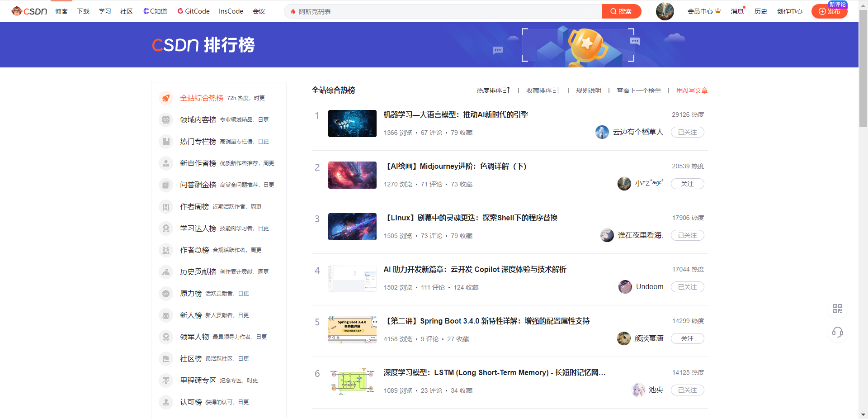Select 作者周榜 sidebar icon

click(x=166, y=207)
